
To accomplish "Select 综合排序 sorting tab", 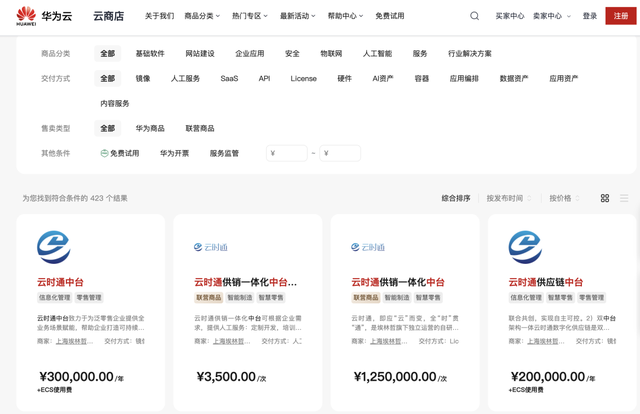I will tap(456, 198).
